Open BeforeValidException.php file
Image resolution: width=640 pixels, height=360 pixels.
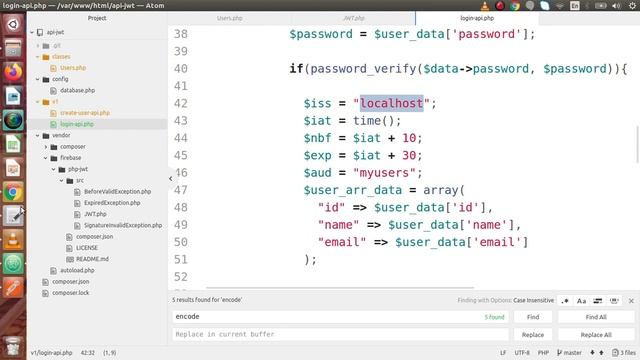pyautogui.click(x=117, y=191)
